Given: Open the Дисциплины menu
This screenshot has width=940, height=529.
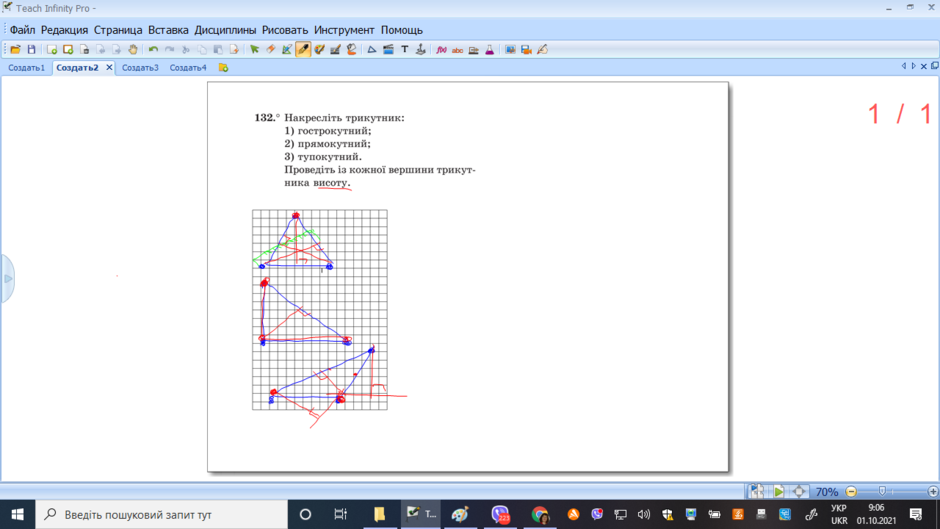Looking at the screenshot, I should 225,30.
